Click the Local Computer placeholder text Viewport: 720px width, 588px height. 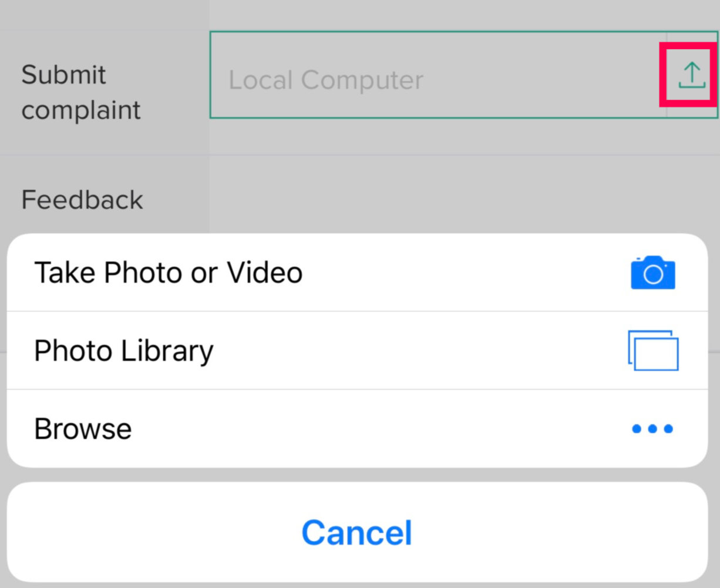click(x=326, y=80)
